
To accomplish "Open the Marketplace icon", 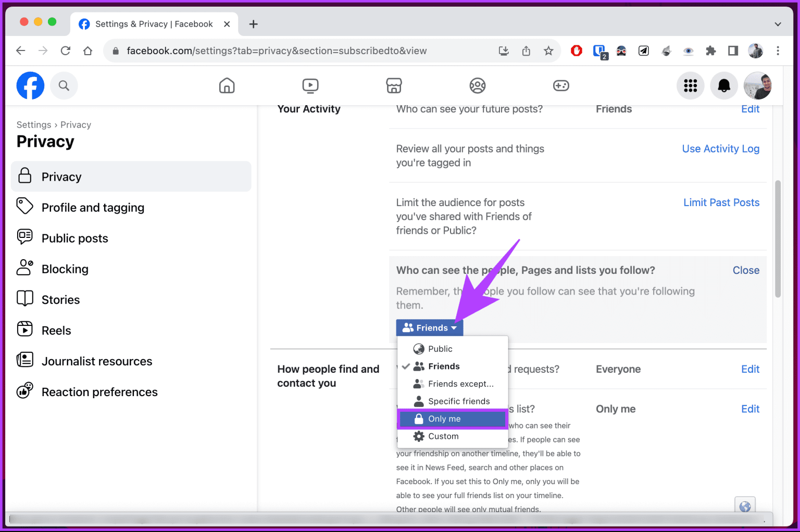I will click(394, 85).
